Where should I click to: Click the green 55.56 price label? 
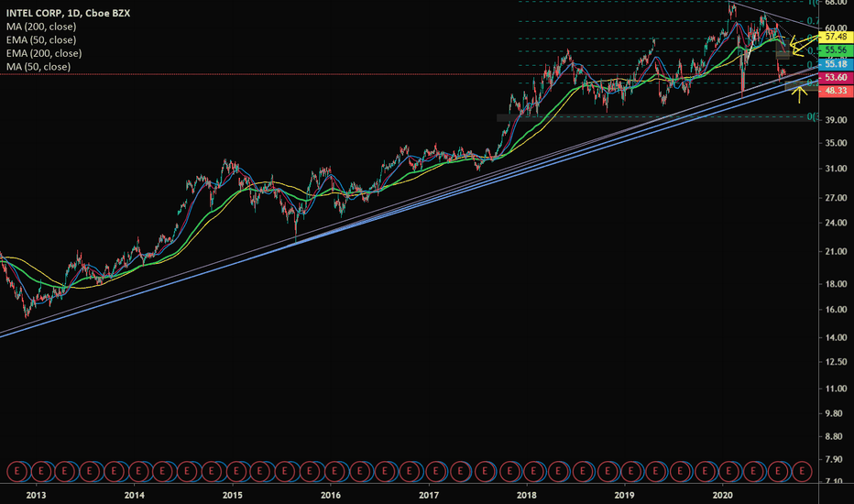(x=836, y=50)
